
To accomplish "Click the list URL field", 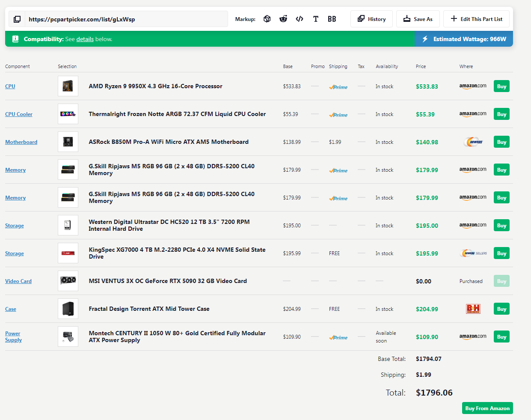I will [127, 19].
